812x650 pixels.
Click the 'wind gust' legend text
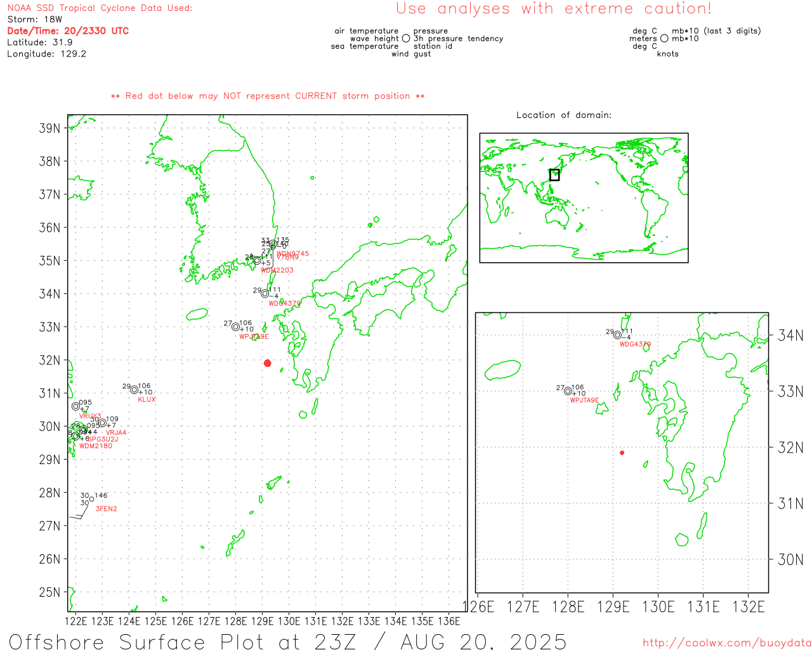(x=411, y=54)
